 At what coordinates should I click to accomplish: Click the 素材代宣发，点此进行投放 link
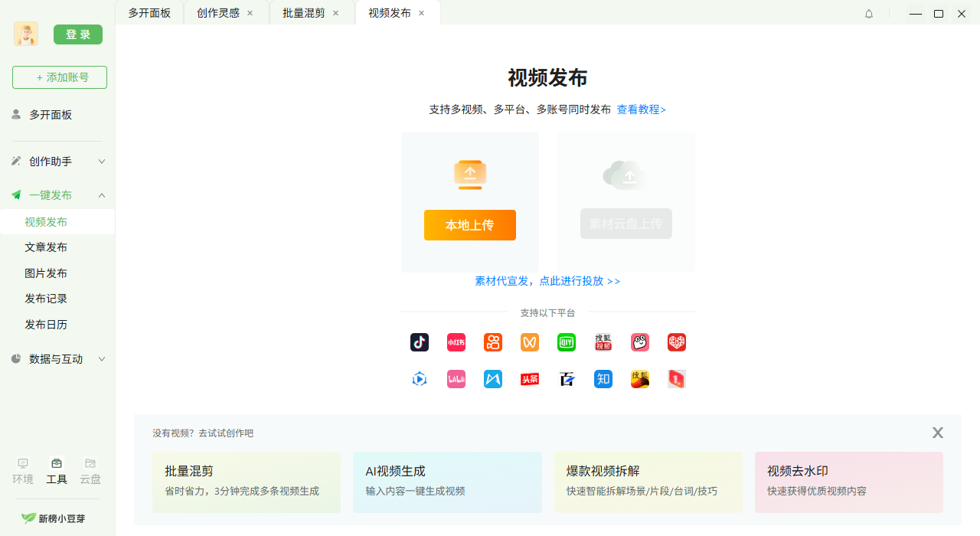(547, 281)
